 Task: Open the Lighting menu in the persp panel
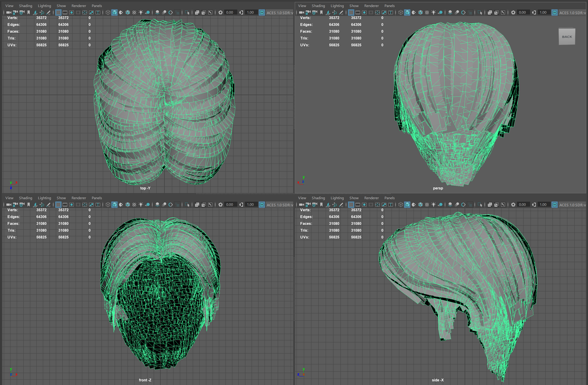tap(337, 6)
